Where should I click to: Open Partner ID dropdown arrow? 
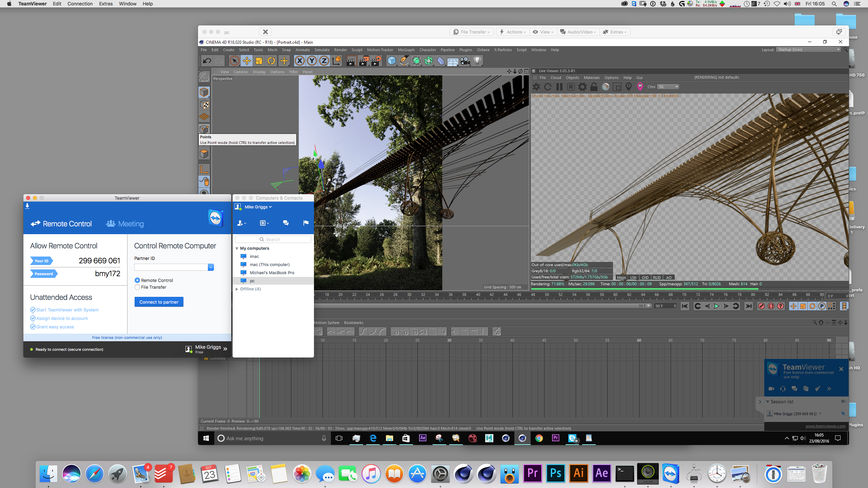point(211,267)
